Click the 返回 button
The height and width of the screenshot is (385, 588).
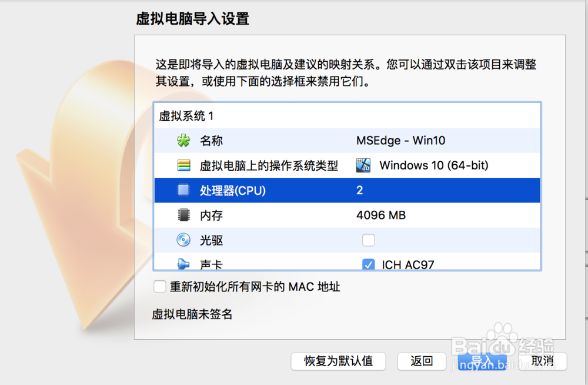(422, 361)
